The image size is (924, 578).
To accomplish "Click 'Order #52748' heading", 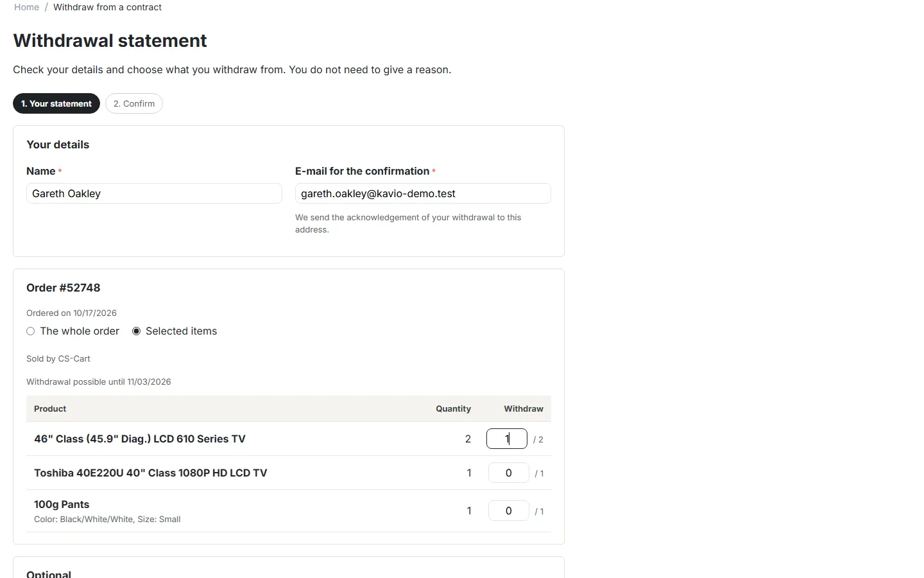I will pyautogui.click(x=64, y=288).
